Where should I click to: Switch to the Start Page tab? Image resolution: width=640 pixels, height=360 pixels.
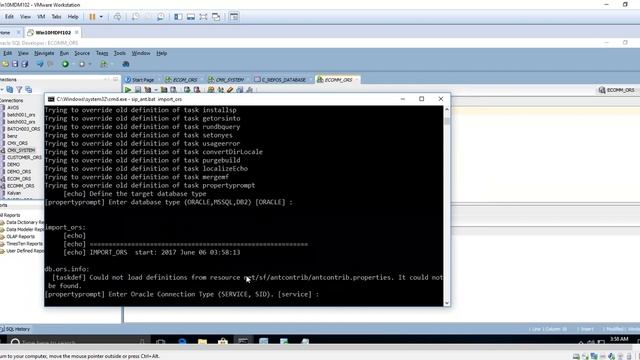click(x=140, y=80)
